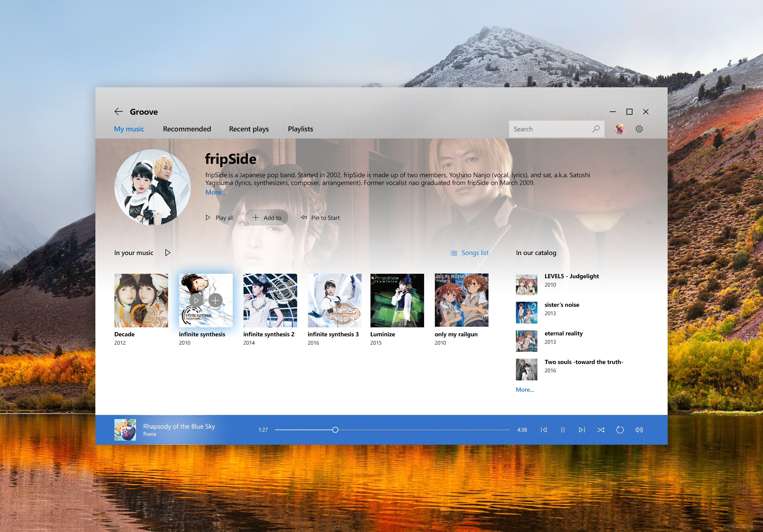This screenshot has height=532, width=763.
Task: Open the volume control
Action: point(639,430)
